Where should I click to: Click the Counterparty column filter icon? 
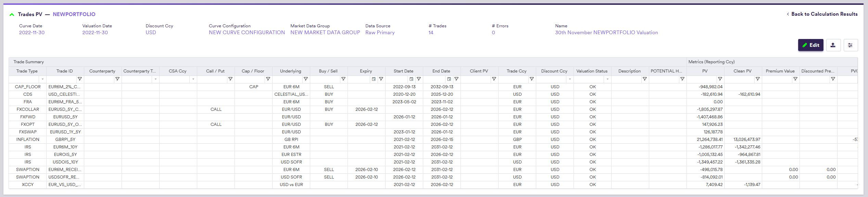pyautogui.click(x=117, y=79)
